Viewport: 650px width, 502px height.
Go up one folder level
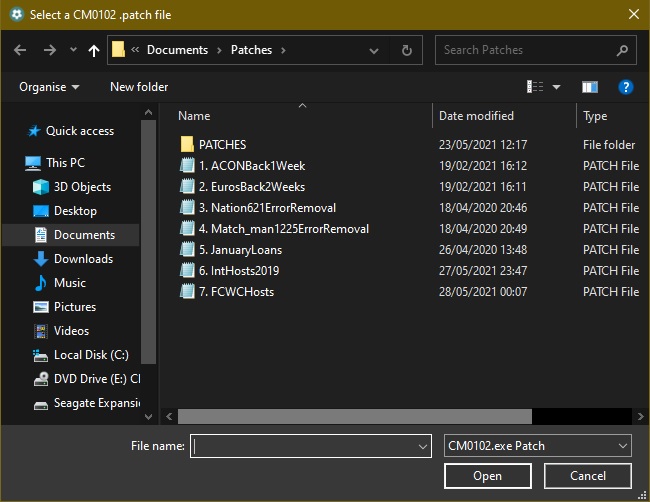coord(94,51)
